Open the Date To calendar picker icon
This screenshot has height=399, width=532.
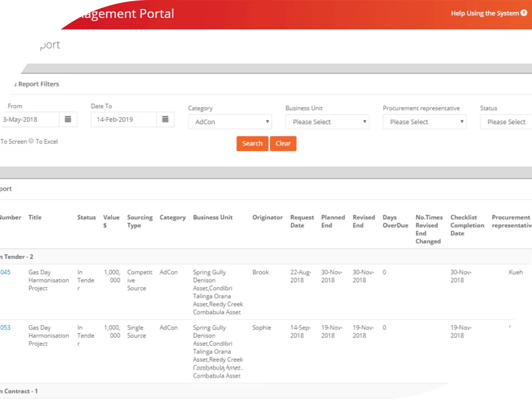(x=166, y=119)
